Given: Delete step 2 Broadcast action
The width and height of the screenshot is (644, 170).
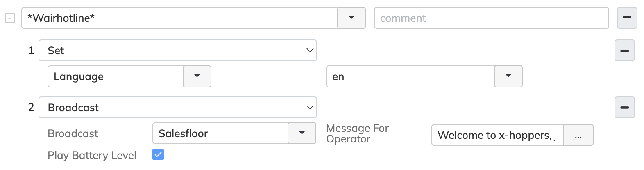Looking at the screenshot, I should coord(624,108).
